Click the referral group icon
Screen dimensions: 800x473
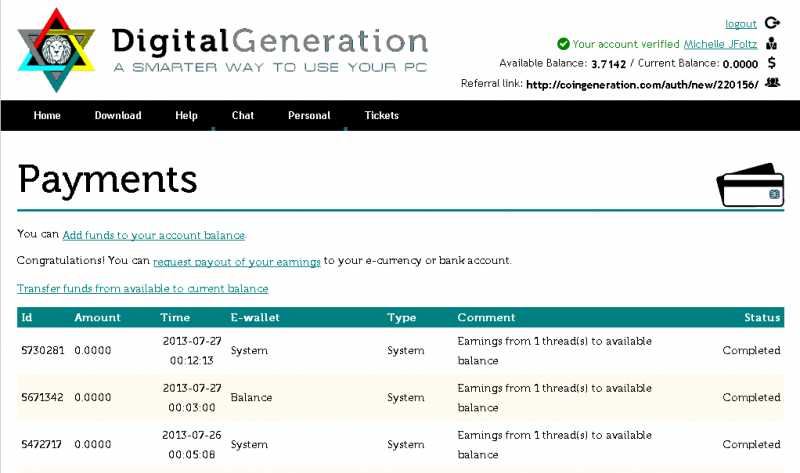pos(772,83)
